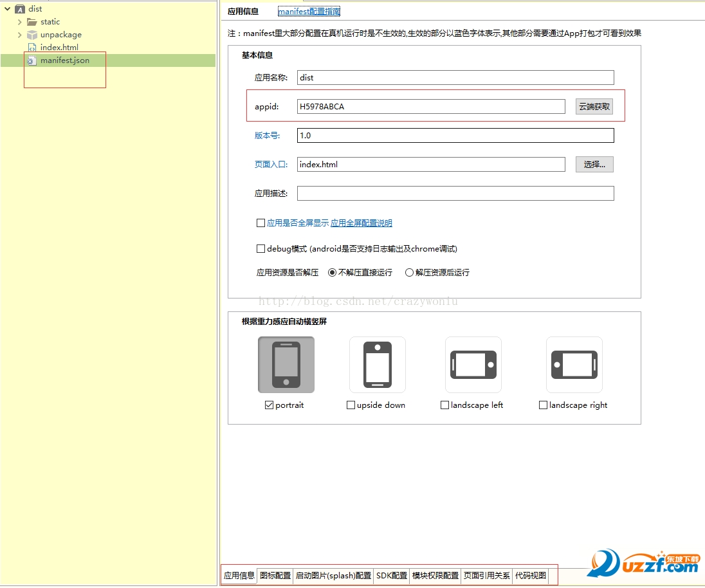Click the 应用描述 input field
This screenshot has width=705, height=588.
[455, 194]
